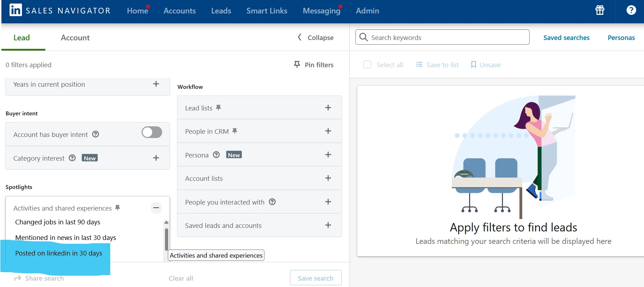
Task: Click the Persona New badge
Action: tap(234, 155)
